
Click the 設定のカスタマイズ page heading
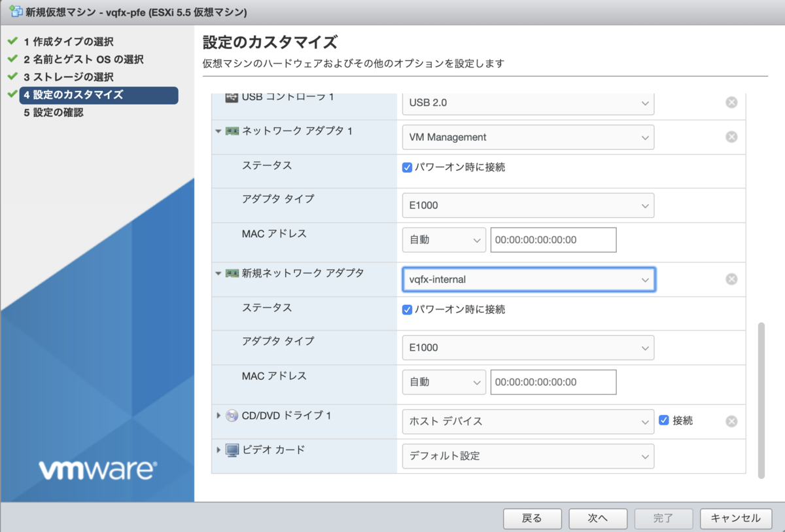(x=270, y=43)
